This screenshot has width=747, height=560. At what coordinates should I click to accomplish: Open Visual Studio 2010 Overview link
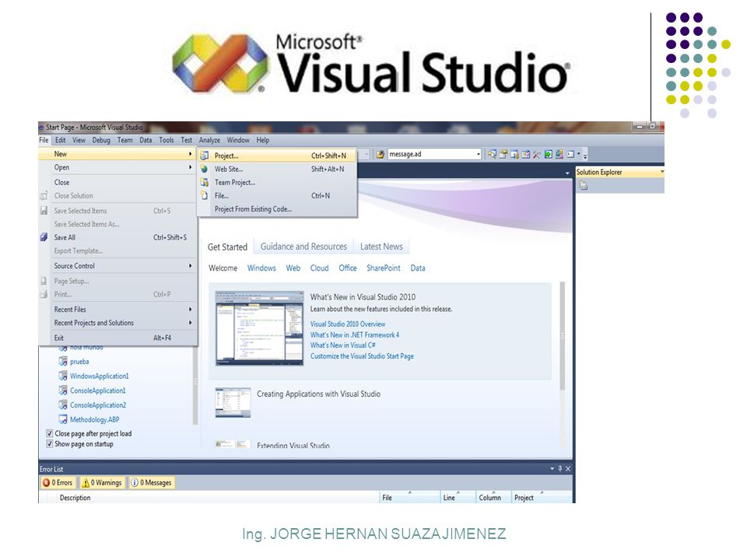[348, 324]
